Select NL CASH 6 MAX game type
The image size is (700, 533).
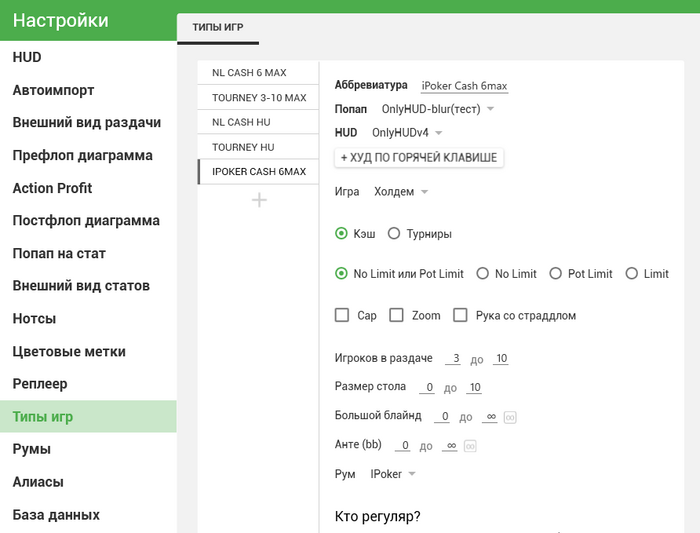(258, 72)
